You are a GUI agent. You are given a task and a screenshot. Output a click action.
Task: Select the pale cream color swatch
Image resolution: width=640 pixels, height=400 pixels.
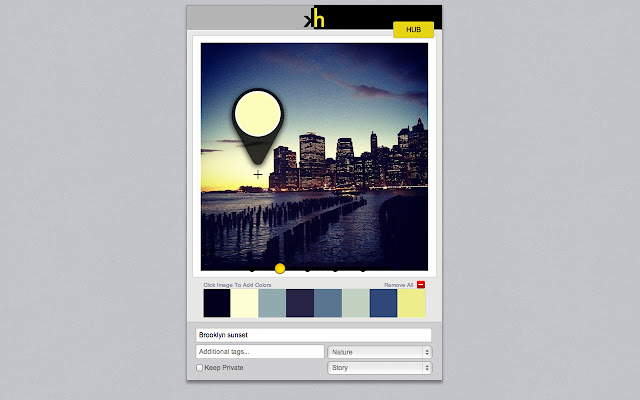245,304
